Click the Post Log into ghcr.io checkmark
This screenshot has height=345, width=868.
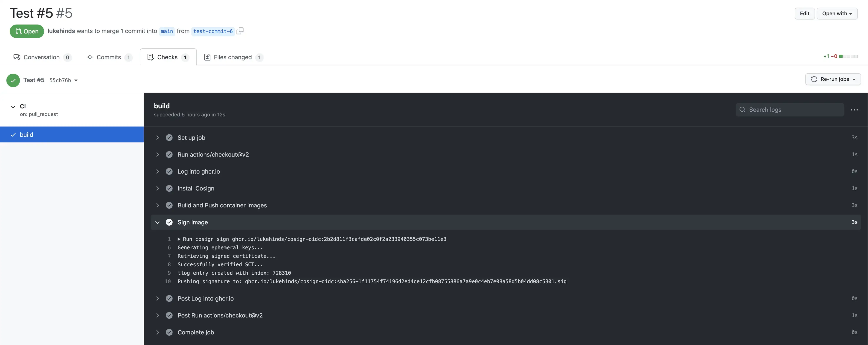pyautogui.click(x=169, y=299)
